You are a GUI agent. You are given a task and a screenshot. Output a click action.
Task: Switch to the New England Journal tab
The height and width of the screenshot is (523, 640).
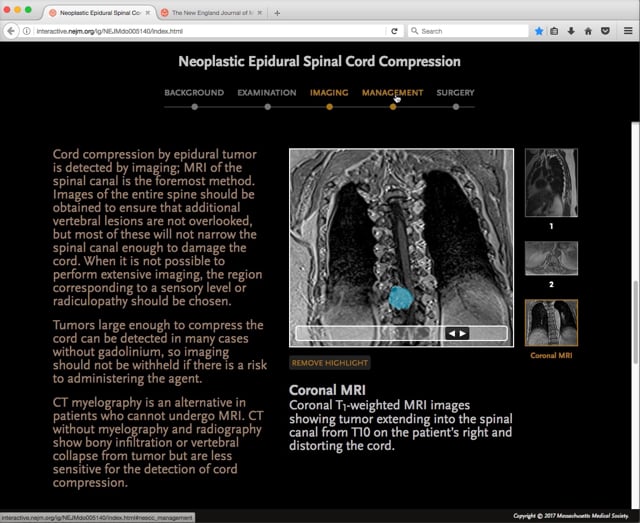click(211, 13)
